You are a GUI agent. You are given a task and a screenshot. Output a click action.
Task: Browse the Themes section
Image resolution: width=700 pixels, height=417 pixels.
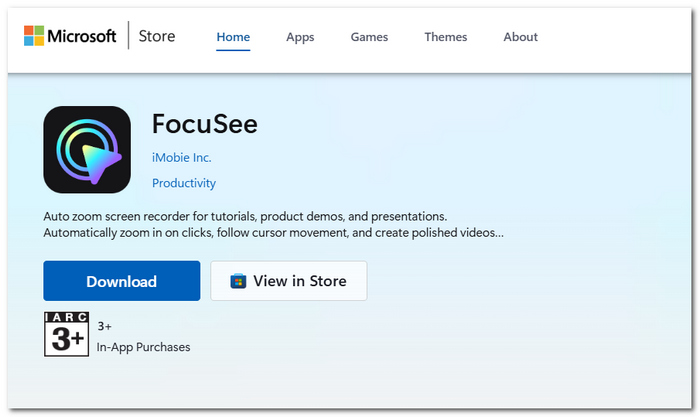(x=446, y=37)
